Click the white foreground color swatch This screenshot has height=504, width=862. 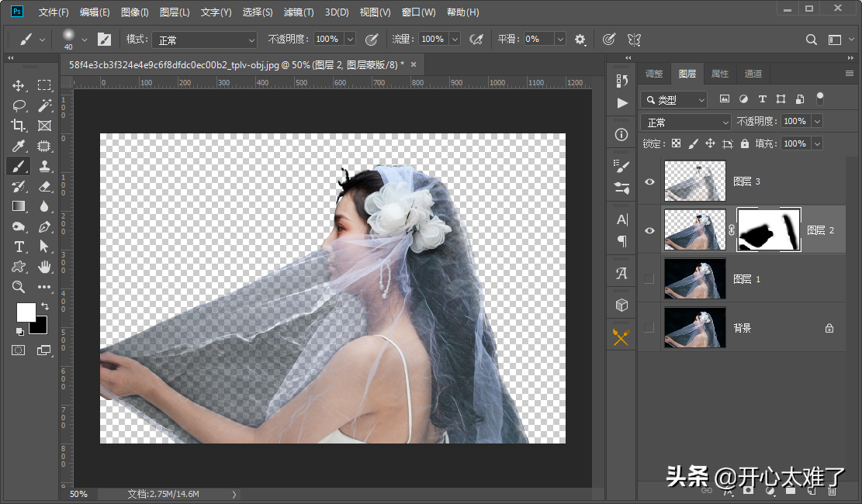coord(26,312)
